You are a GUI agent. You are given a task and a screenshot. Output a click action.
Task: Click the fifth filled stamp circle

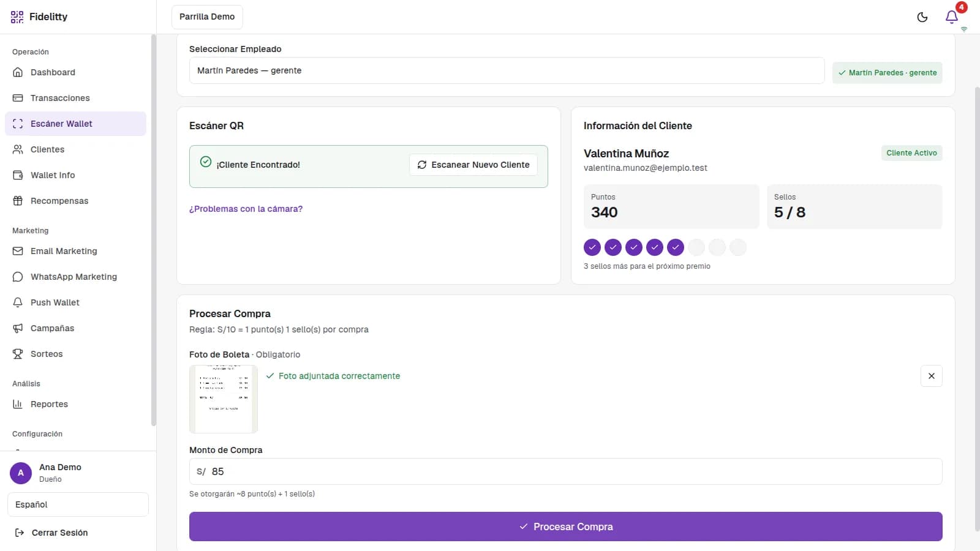coord(676,247)
